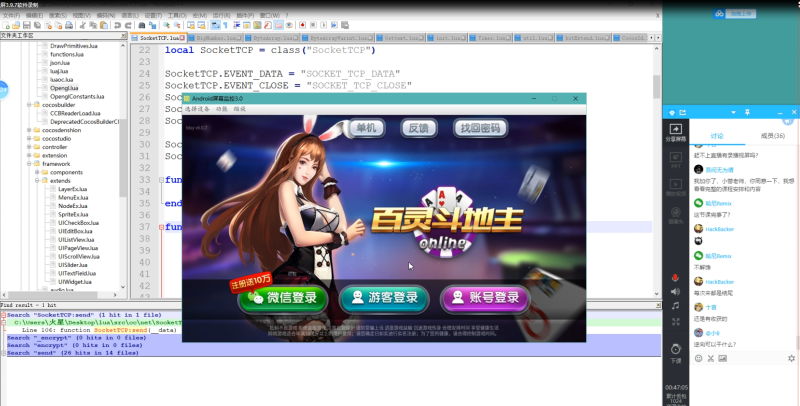Open the 运行(R) menu
Viewport: 800px width, 406px height.
[x=221, y=15]
